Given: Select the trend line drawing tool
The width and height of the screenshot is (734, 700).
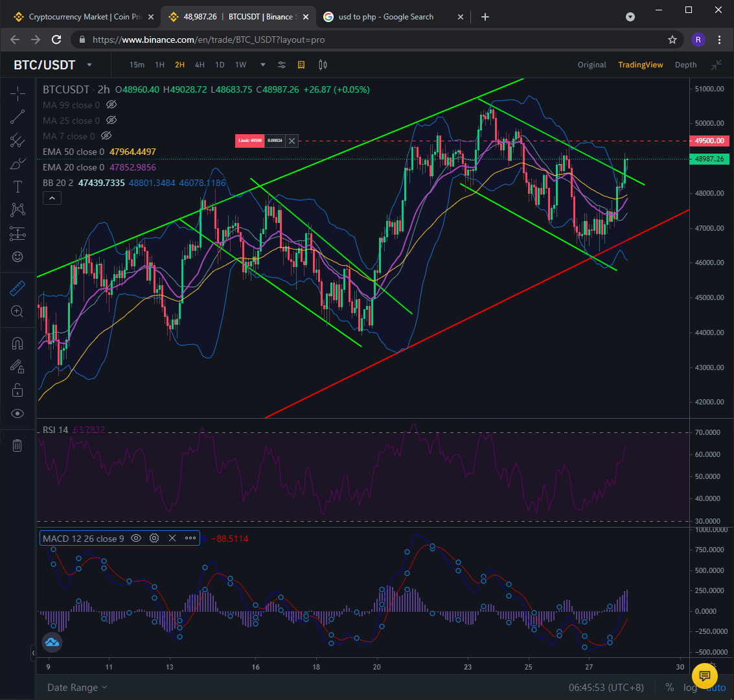Looking at the screenshot, I should click(17, 117).
